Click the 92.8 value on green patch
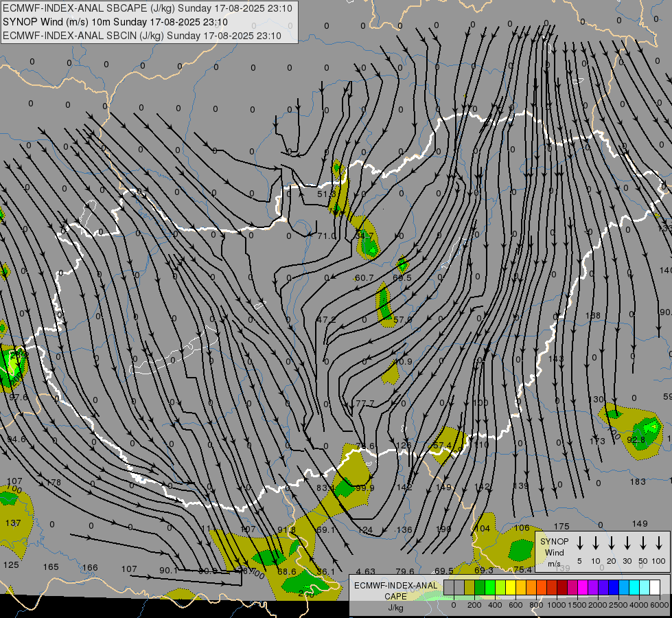This screenshot has width=672, height=618. coord(636,440)
